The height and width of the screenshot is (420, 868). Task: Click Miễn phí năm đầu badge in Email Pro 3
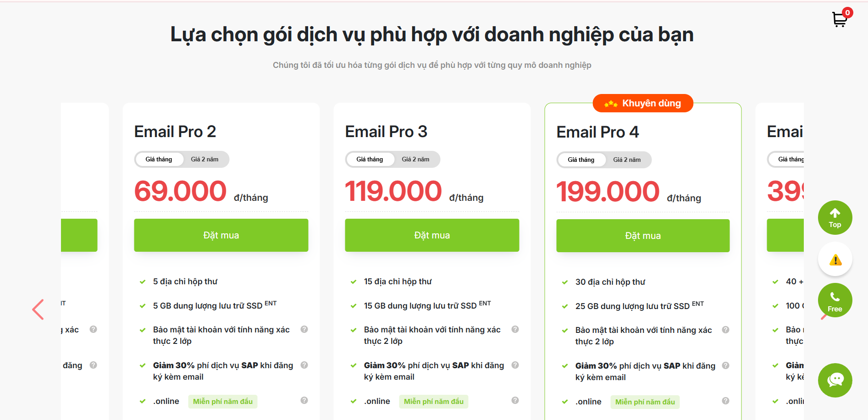point(433,402)
